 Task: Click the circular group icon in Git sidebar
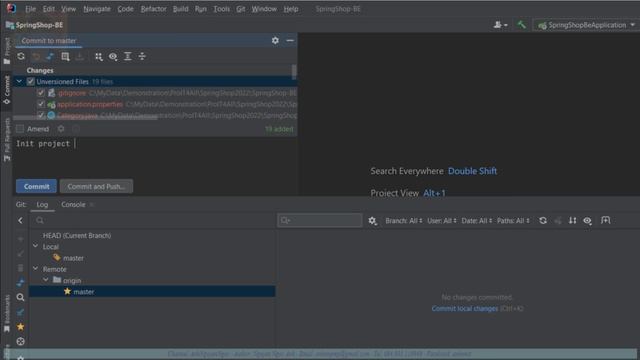coord(20,341)
